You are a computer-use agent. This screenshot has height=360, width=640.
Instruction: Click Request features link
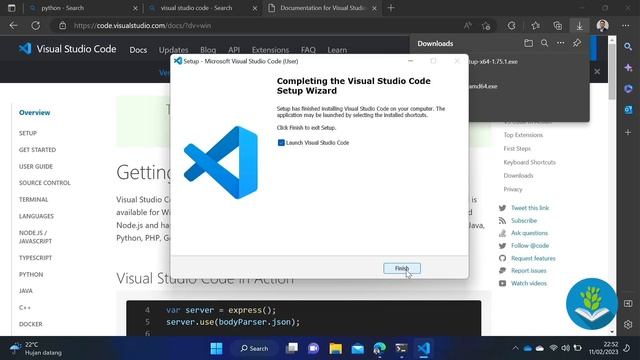(x=533, y=258)
